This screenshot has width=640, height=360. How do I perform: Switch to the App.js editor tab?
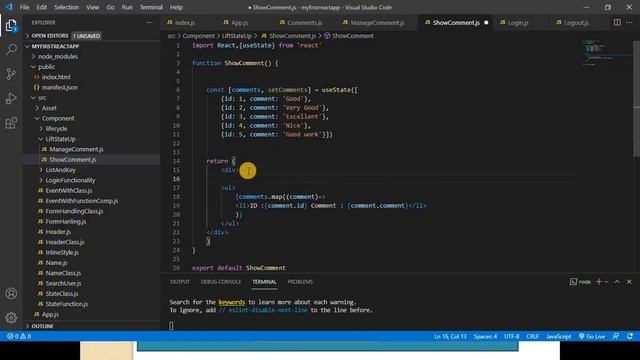point(239,23)
